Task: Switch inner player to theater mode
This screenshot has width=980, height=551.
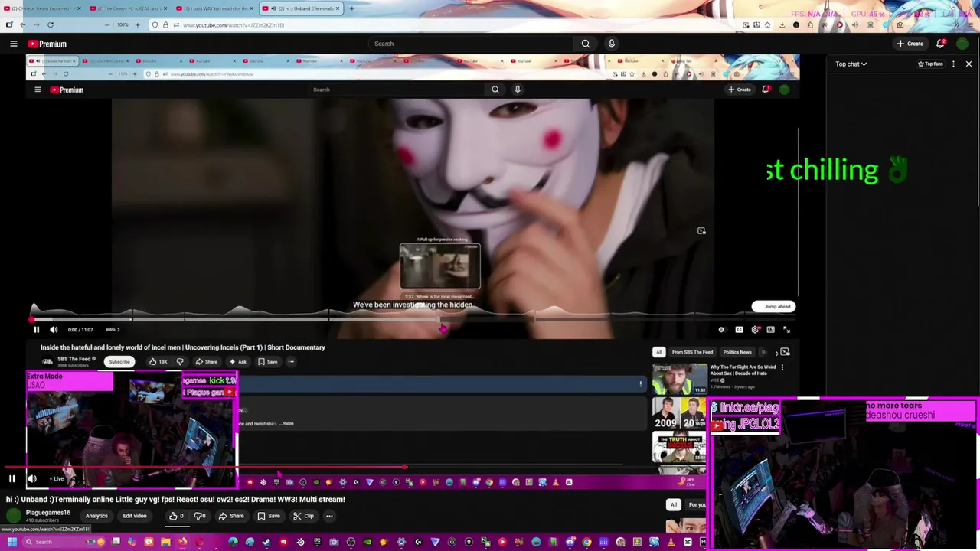Action: (x=771, y=329)
